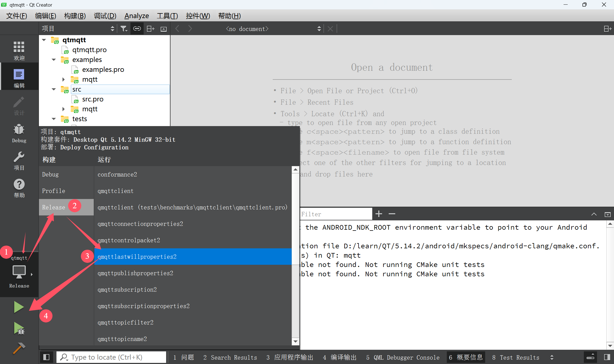
Task: Open the 8 Test Results tab
Action: (x=516, y=357)
